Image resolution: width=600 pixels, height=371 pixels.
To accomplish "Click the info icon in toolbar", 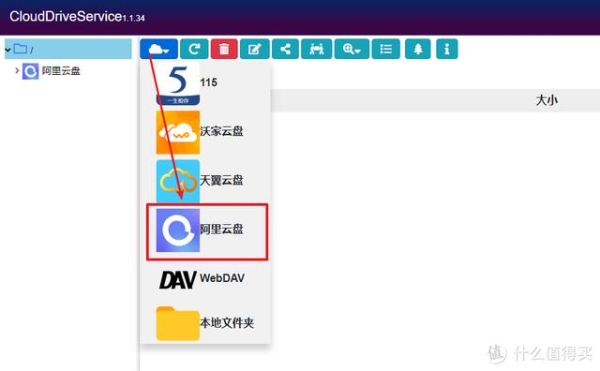I will (447, 49).
